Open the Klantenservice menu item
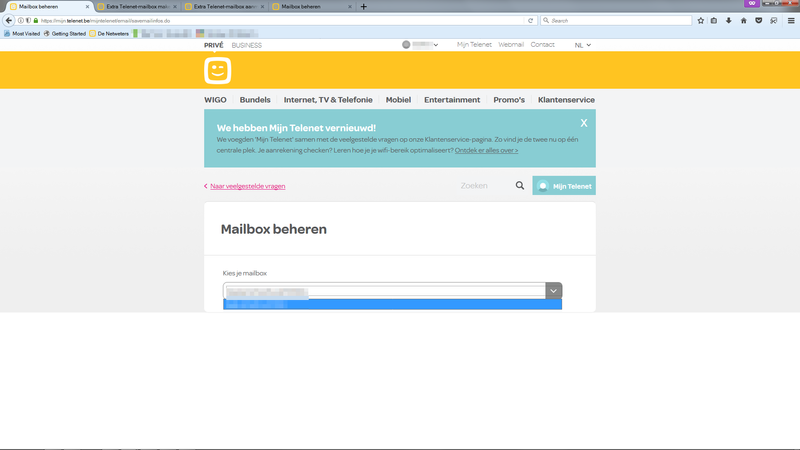This screenshot has width=800, height=450. click(x=566, y=100)
